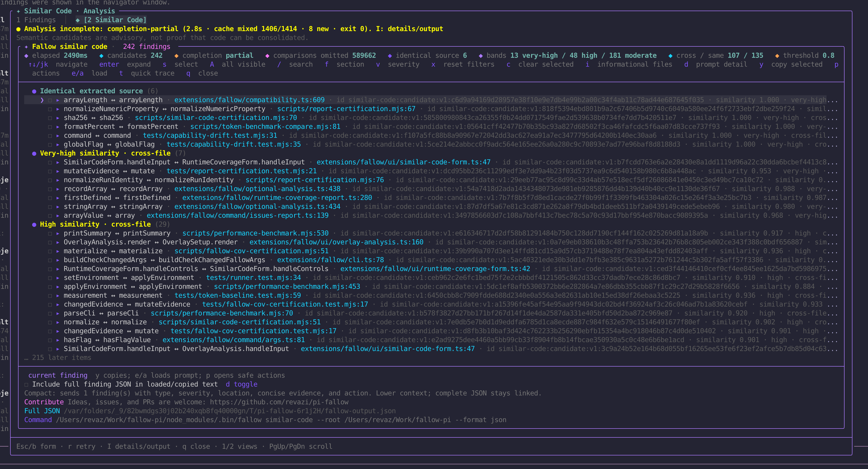Open the github.com/revazi/pi-fallow link
Viewport: 868px width, 469px height.
[x=279, y=402]
